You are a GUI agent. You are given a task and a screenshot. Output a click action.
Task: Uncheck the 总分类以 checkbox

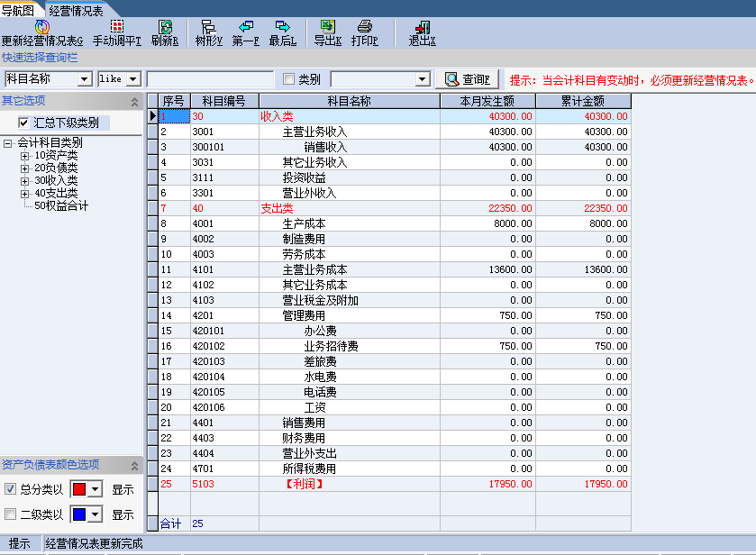pyautogui.click(x=11, y=489)
